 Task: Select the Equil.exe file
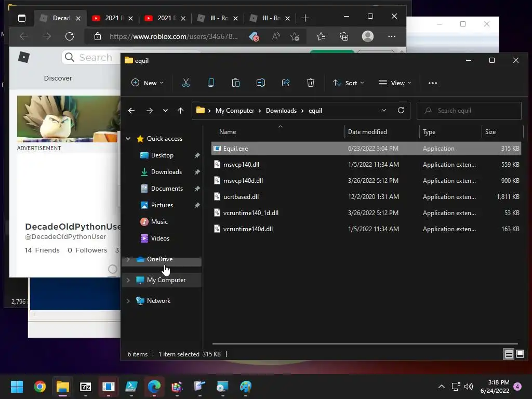coord(366,148)
